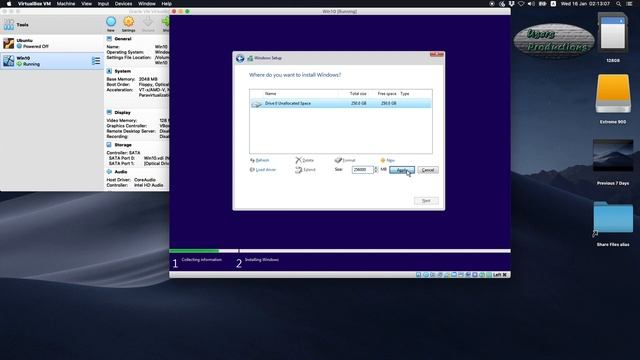Click the Apply button in Windows Setup
This screenshot has height=360, width=640.
(402, 170)
